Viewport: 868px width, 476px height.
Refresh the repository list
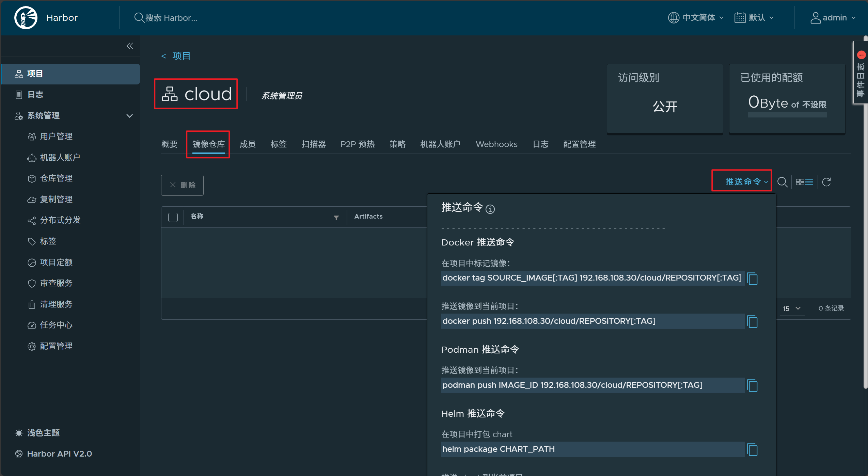[x=826, y=182]
